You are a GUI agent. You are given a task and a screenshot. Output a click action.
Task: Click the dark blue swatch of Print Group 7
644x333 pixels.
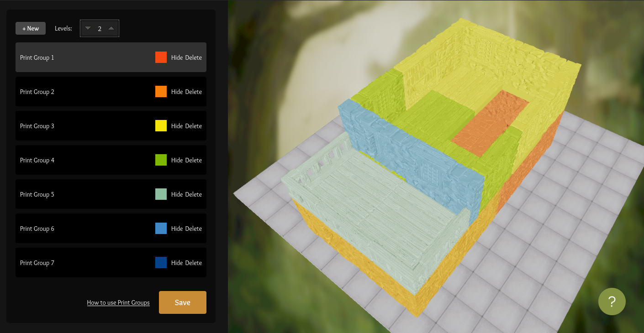tap(161, 263)
